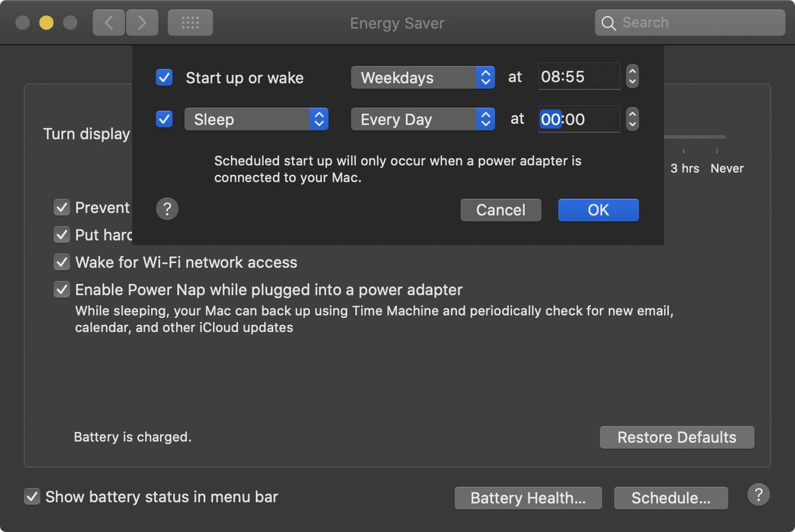Go back with the toolbar back arrow
795x532 pixels.
[109, 23]
